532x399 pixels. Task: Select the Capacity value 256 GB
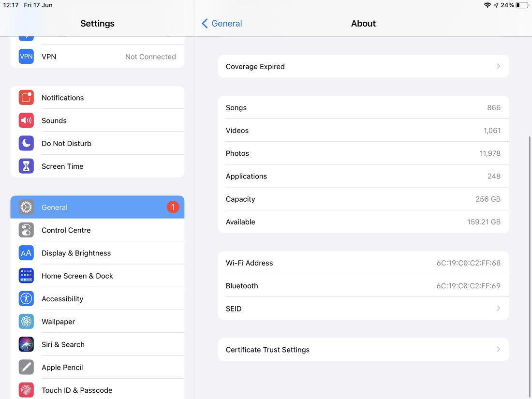tap(488, 199)
